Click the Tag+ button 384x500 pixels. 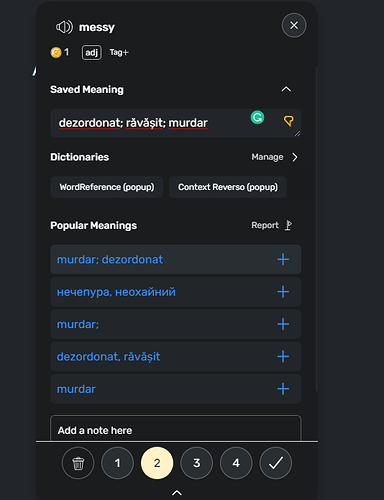[x=119, y=52]
